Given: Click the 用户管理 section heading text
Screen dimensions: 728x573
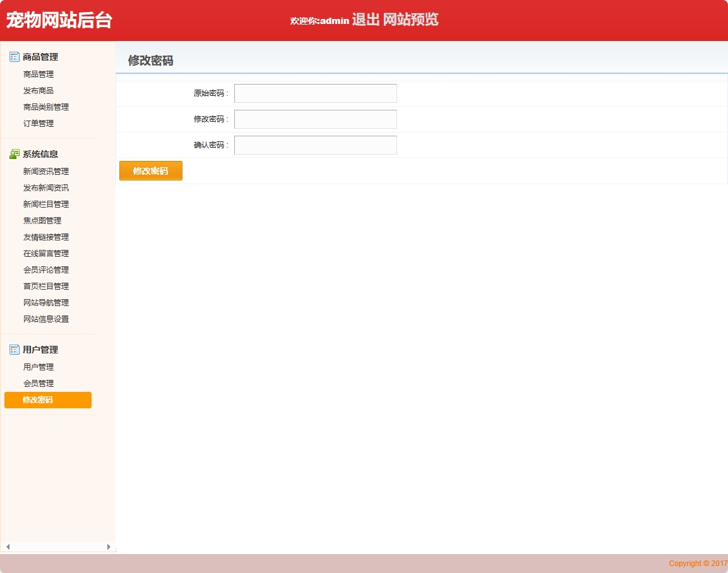Looking at the screenshot, I should click(x=40, y=350).
